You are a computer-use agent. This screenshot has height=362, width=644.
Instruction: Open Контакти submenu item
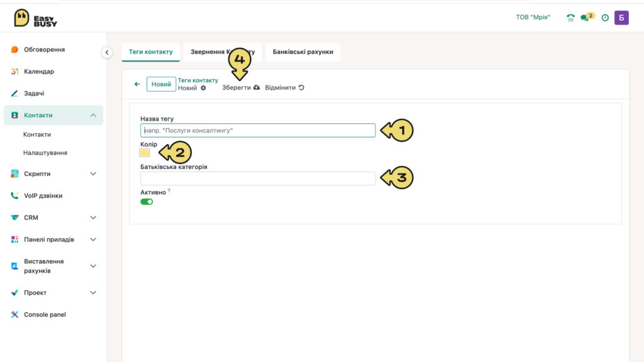(37, 134)
